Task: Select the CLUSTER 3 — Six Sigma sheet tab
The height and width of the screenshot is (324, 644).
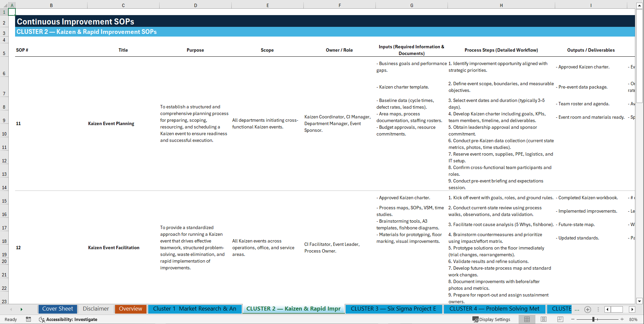Action: (x=393, y=309)
